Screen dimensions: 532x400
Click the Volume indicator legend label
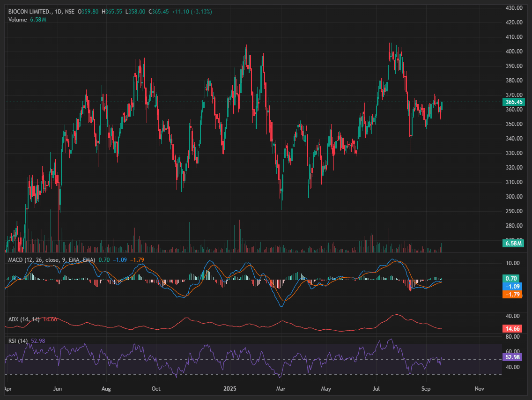tap(18, 20)
